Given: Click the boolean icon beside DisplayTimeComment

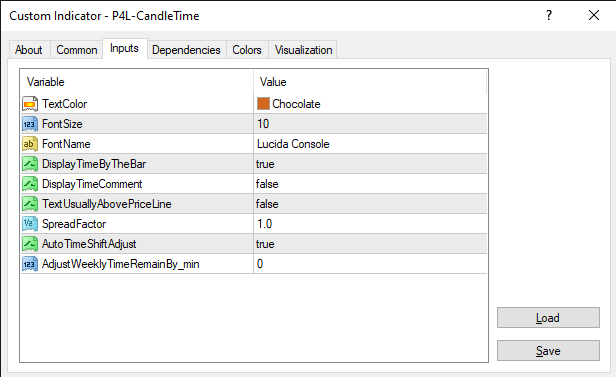Looking at the screenshot, I should 30,184.
